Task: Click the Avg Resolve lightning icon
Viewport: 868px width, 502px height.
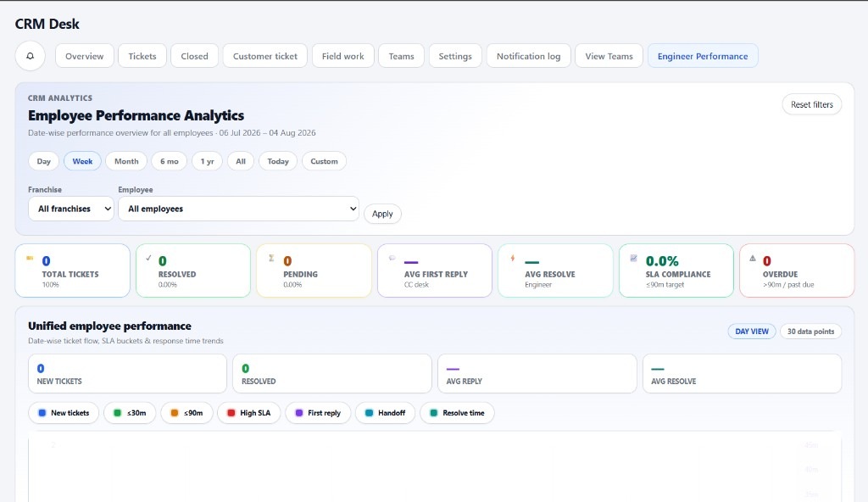Action: pos(513,258)
